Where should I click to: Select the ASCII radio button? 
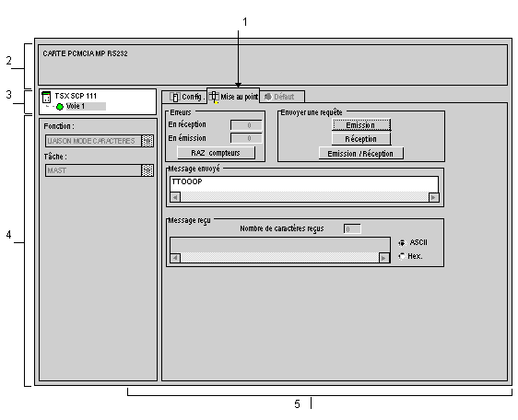(402, 243)
